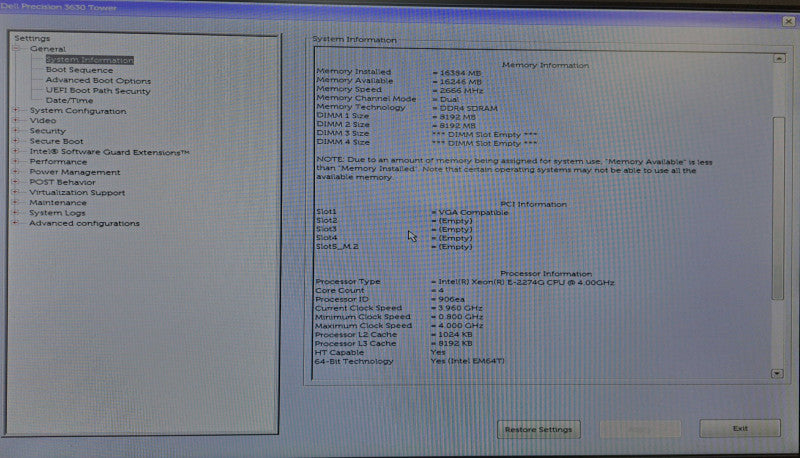Screen dimensions: 800x458
Task: Open UEFI Boot Path Security
Action: [98, 91]
